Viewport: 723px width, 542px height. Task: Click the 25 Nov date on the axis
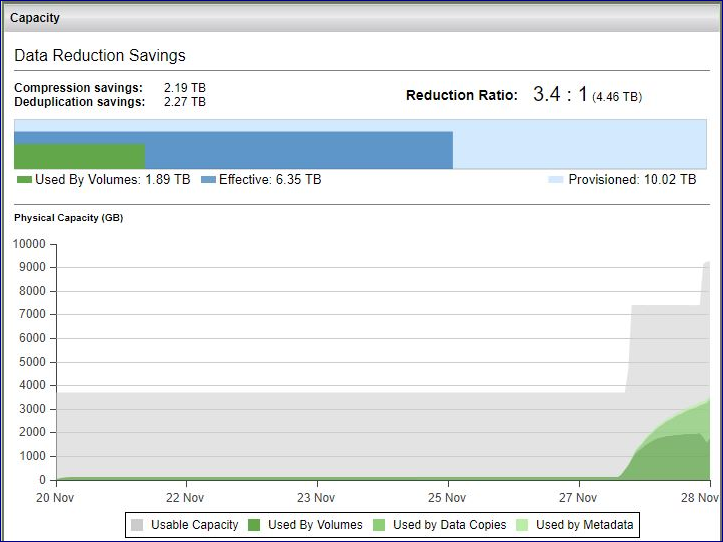(448, 497)
